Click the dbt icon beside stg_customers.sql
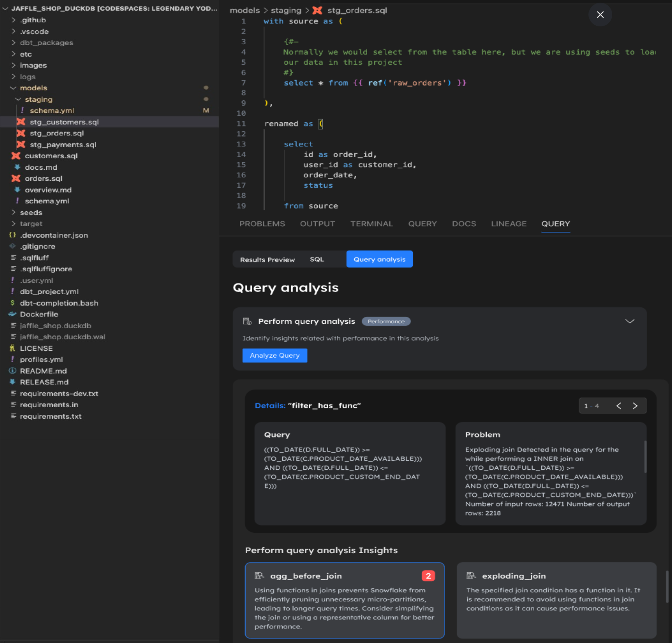This screenshot has width=672, height=643. click(21, 122)
